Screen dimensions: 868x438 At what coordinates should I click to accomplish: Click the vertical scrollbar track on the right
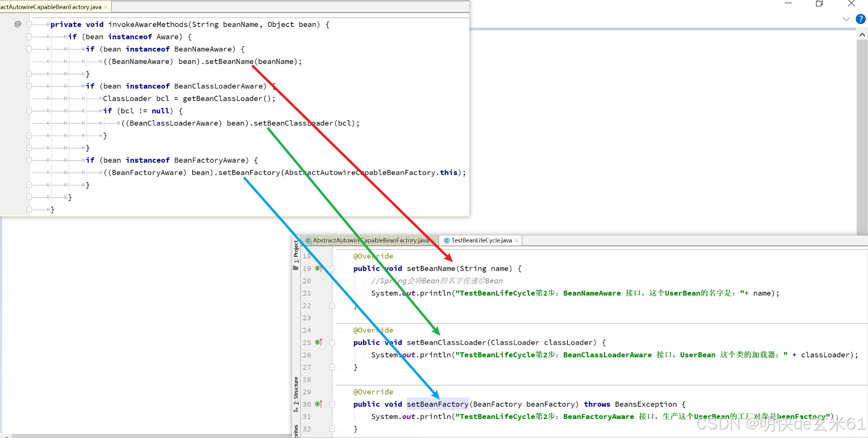(x=862, y=138)
